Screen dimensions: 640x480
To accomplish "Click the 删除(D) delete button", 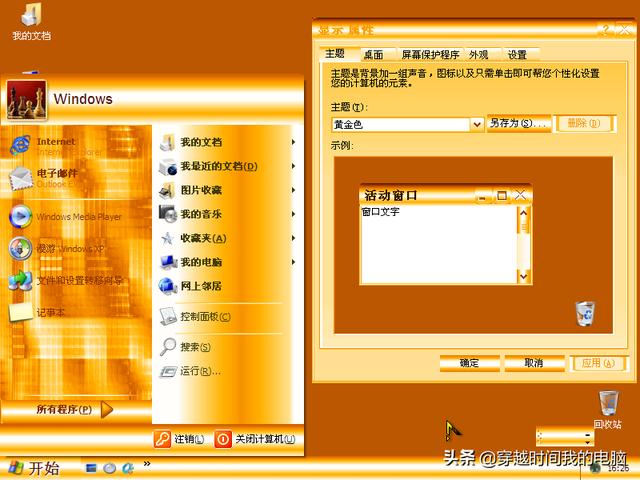I will click(584, 123).
